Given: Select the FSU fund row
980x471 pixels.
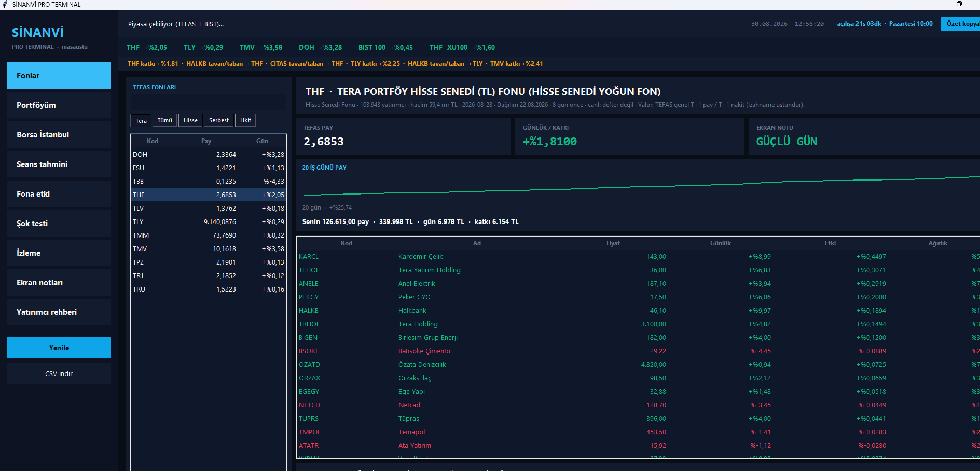Looking at the screenshot, I should coord(208,168).
